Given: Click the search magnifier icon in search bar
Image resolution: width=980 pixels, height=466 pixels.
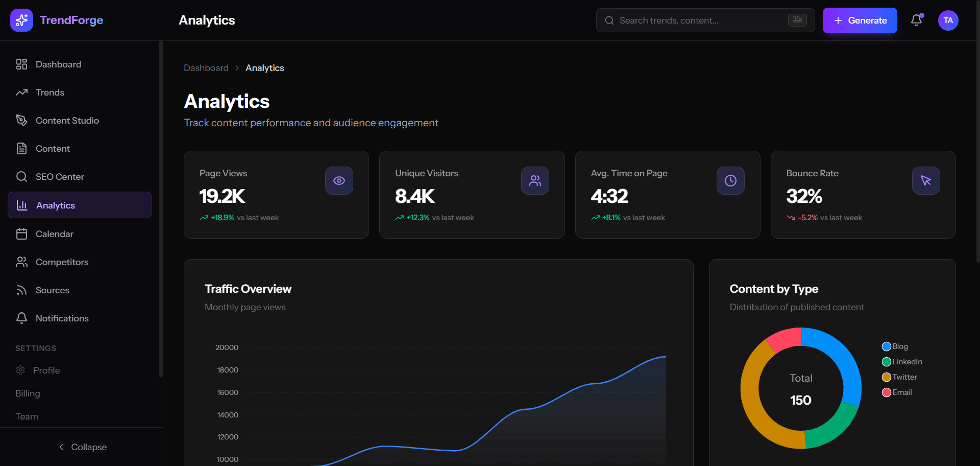Looking at the screenshot, I should (x=609, y=20).
